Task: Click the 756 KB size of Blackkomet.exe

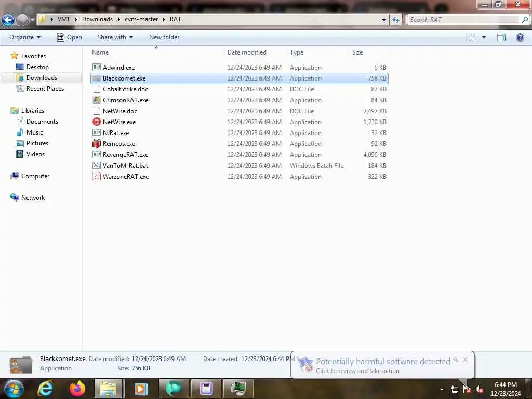Action: click(377, 78)
